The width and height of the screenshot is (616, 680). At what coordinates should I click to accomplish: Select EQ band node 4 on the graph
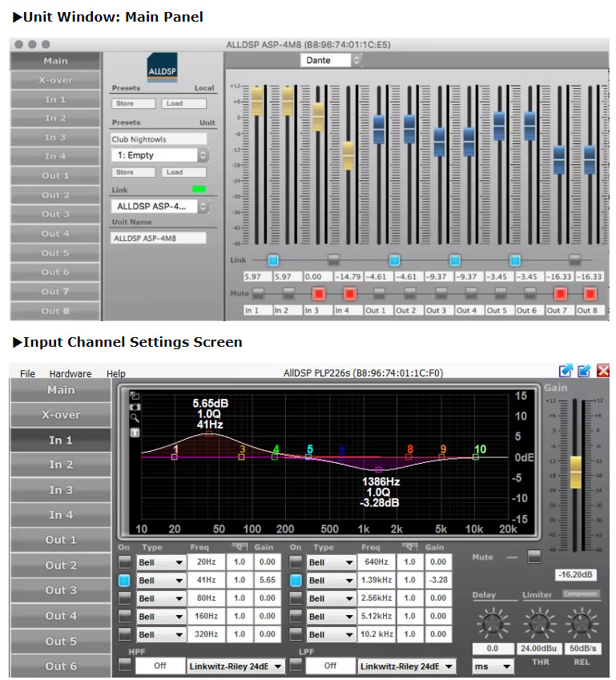275,457
